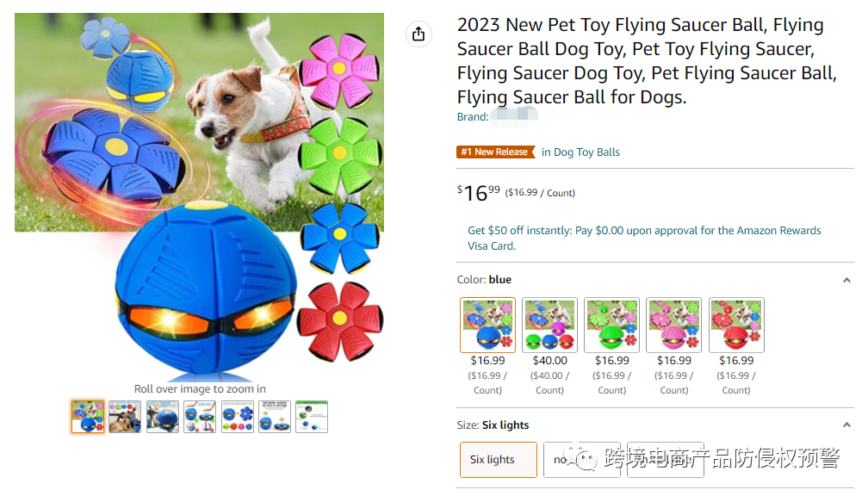
Task: Choose the red ball color swatch
Action: (736, 325)
